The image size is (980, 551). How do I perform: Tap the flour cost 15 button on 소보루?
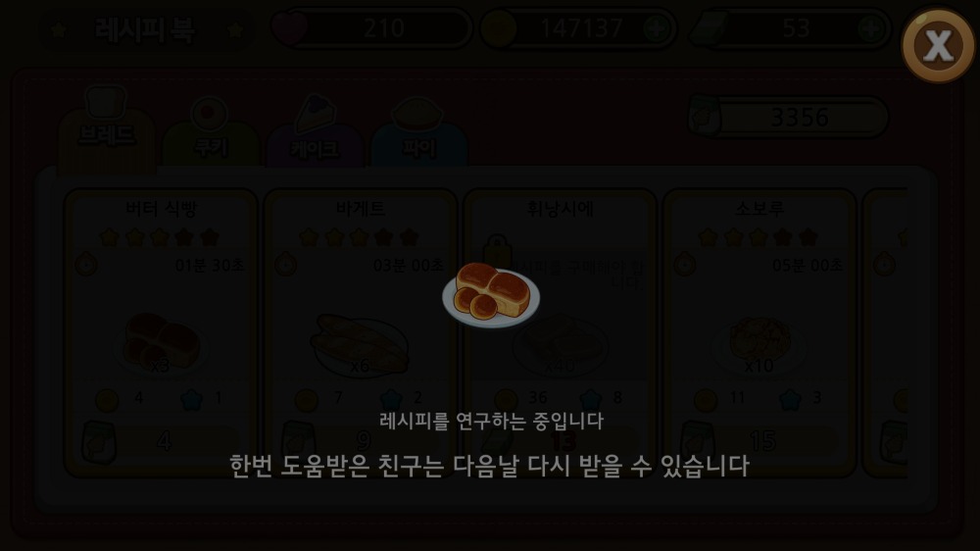click(x=761, y=441)
